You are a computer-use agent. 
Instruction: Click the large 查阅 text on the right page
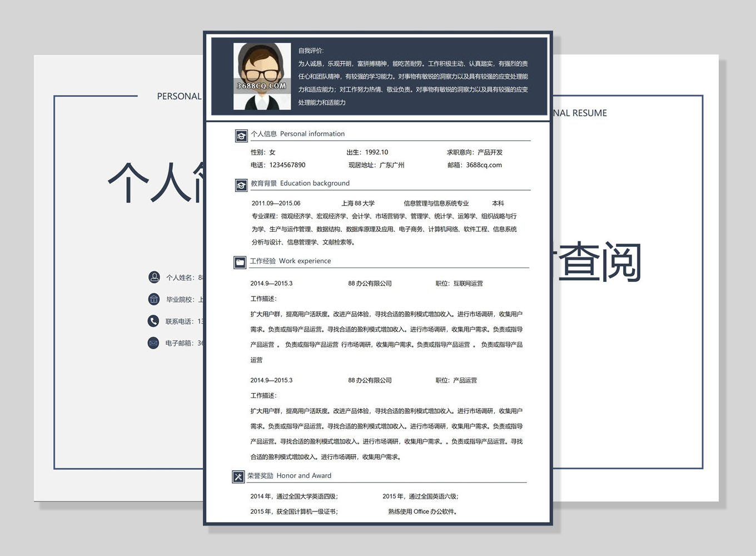coord(599,262)
